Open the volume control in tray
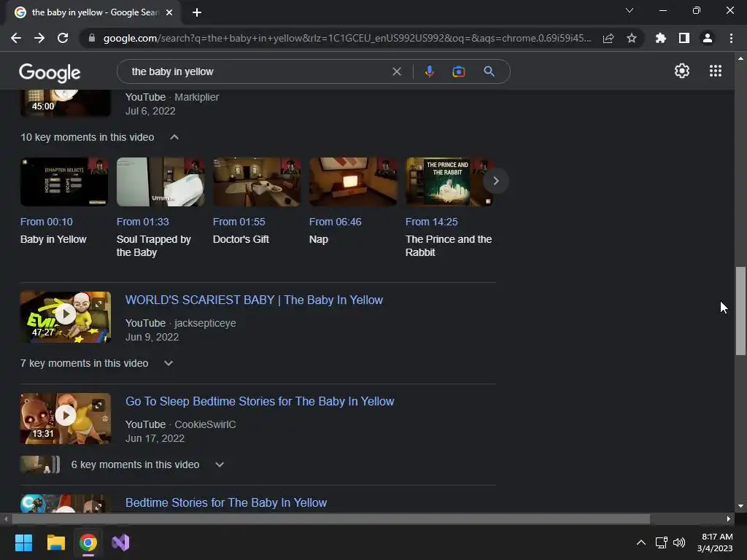 (x=679, y=542)
